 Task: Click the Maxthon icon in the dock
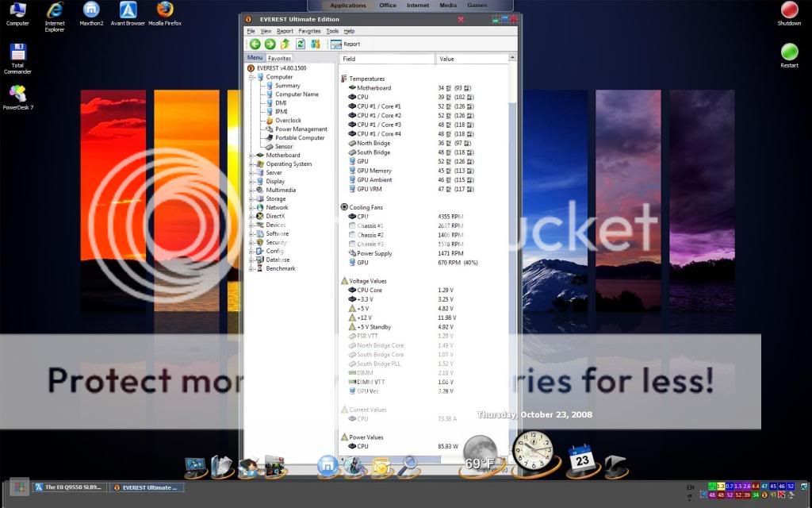pyautogui.click(x=327, y=465)
